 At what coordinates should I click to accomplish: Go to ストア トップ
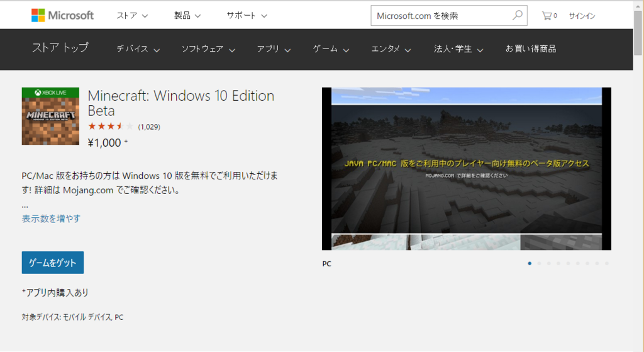60,48
